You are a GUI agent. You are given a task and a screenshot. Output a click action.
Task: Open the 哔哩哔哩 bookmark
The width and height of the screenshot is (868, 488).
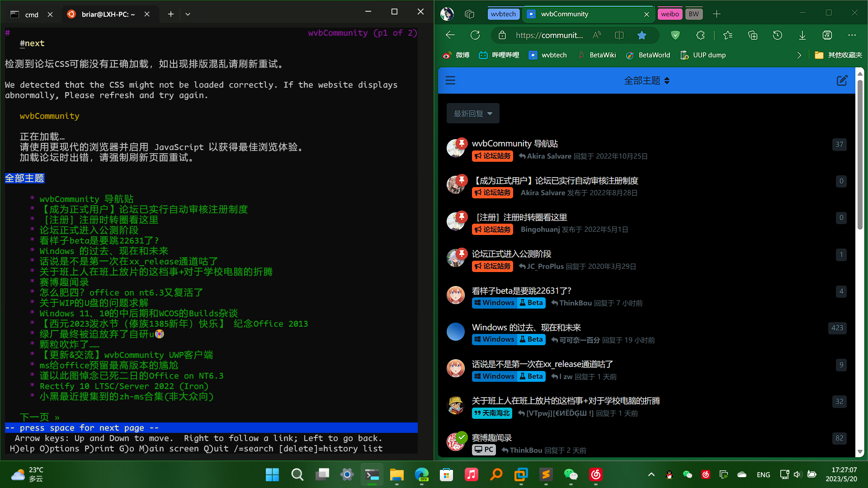coord(499,55)
